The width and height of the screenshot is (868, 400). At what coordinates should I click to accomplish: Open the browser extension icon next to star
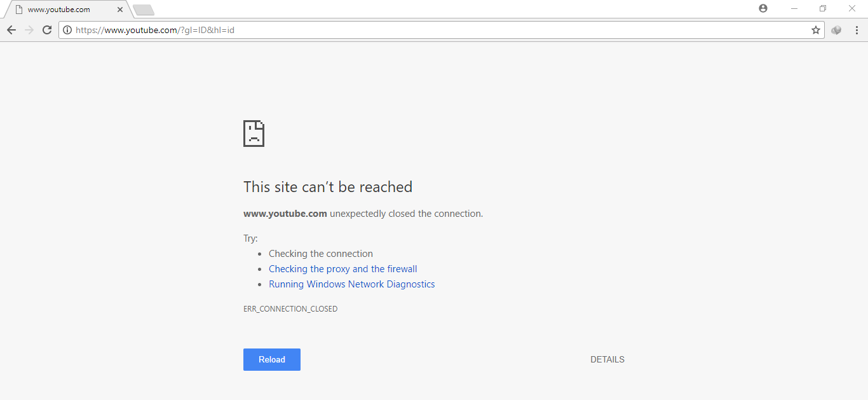click(836, 30)
